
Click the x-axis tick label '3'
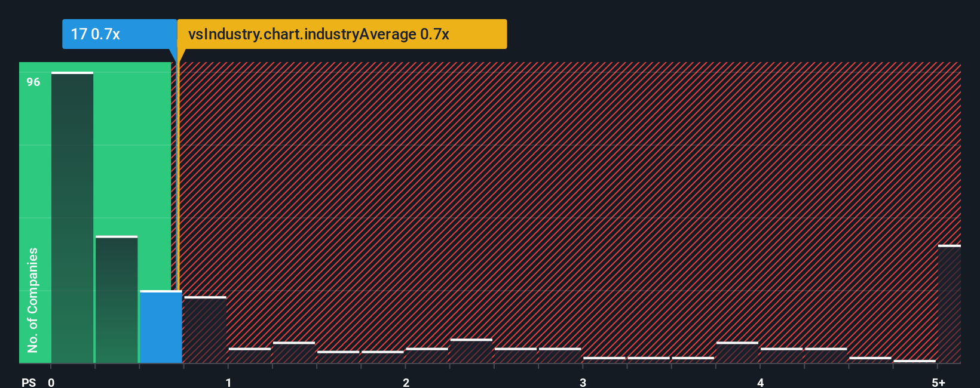pos(583,382)
